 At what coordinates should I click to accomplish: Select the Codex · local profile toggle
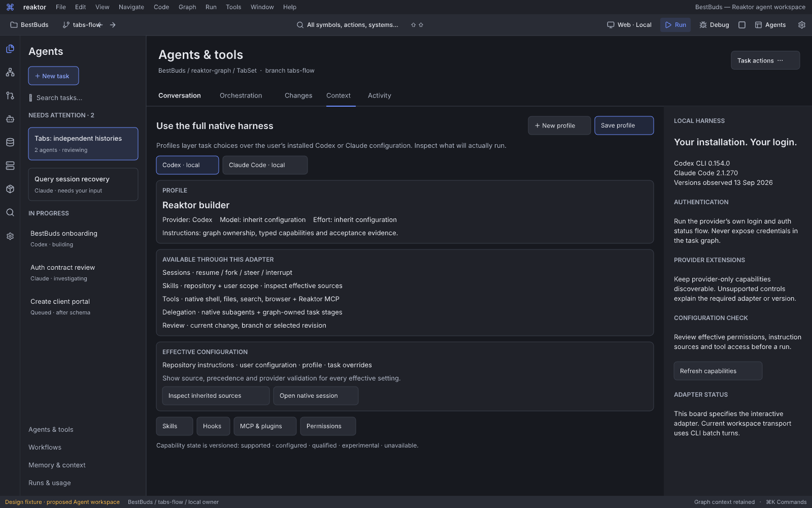187,165
